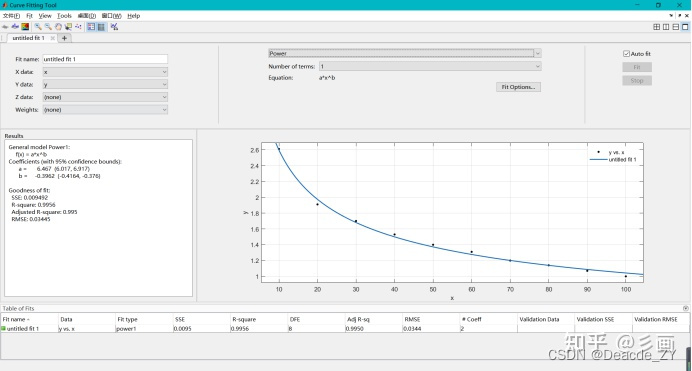692x371 pixels.
Task: Open the 桌面(D) menu
Action: pos(87,15)
